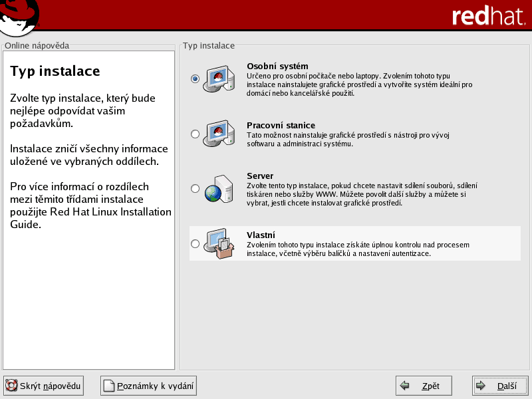532x399 pixels.
Task: Click the 'Zvolte typ instalace' help paragraph
Action: tap(82, 111)
